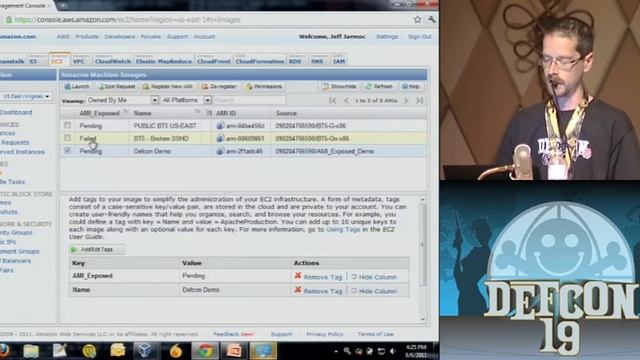Open the Settings link in header
Image resolution: width=640 pixels, height=360 pixels.
(x=387, y=37)
